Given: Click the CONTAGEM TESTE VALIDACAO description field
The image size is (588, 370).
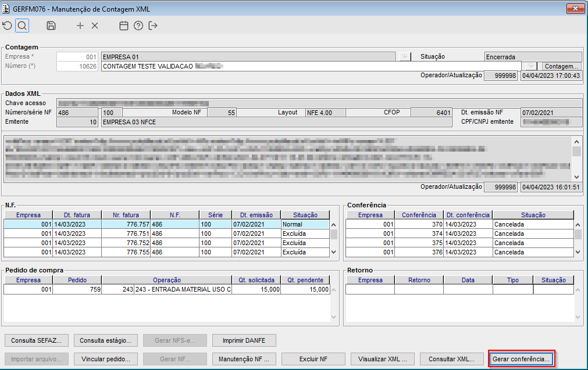Looking at the screenshot, I should [311, 66].
